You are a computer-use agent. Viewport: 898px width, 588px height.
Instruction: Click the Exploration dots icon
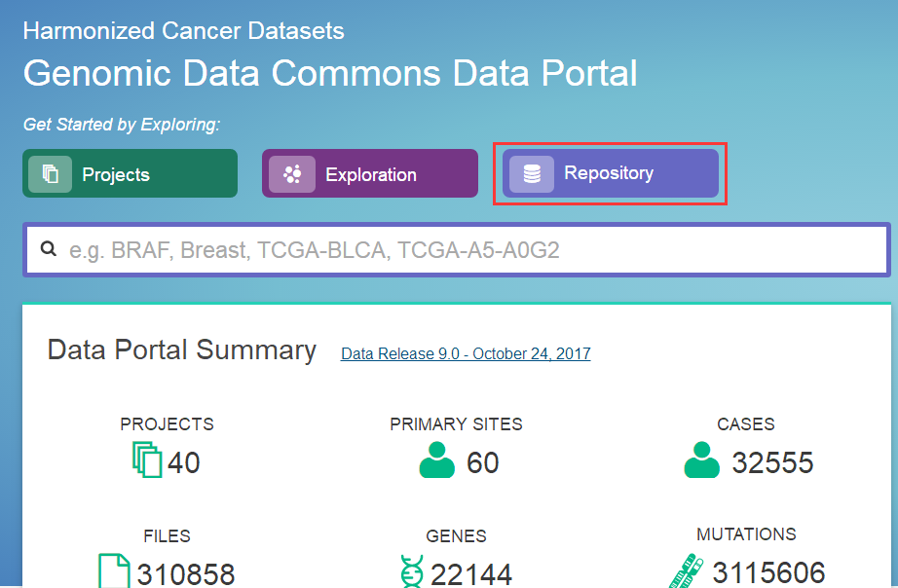(292, 174)
